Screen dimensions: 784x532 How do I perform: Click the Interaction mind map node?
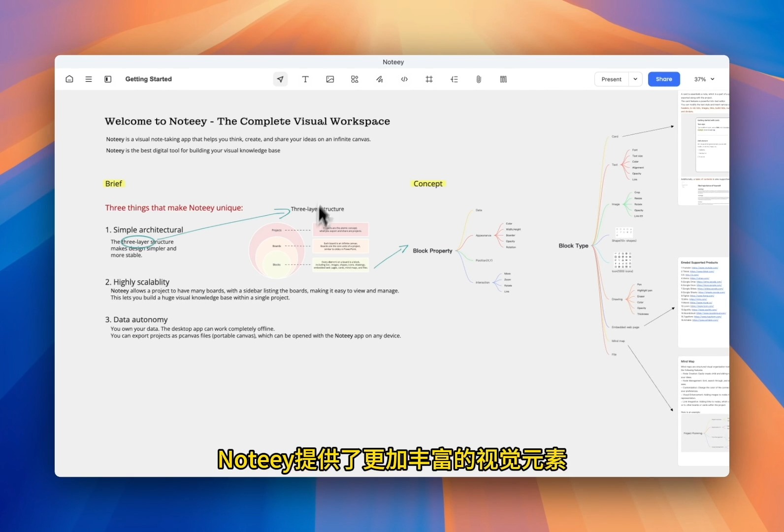[x=483, y=283]
